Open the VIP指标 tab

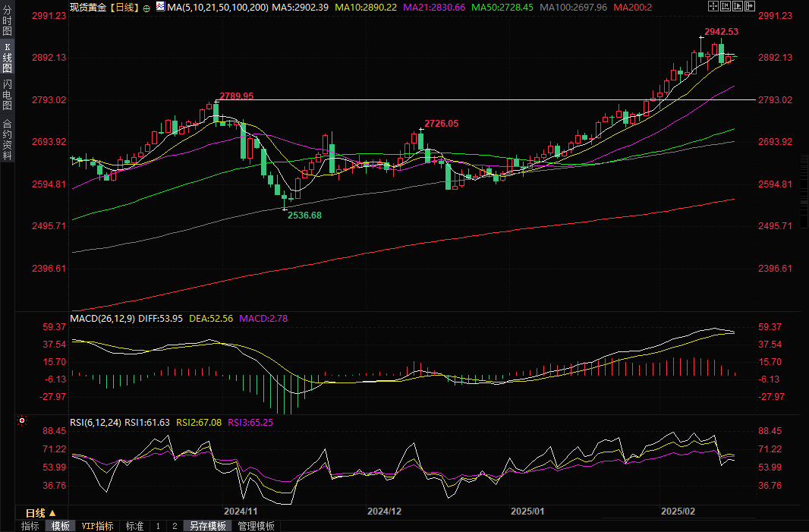97,526
